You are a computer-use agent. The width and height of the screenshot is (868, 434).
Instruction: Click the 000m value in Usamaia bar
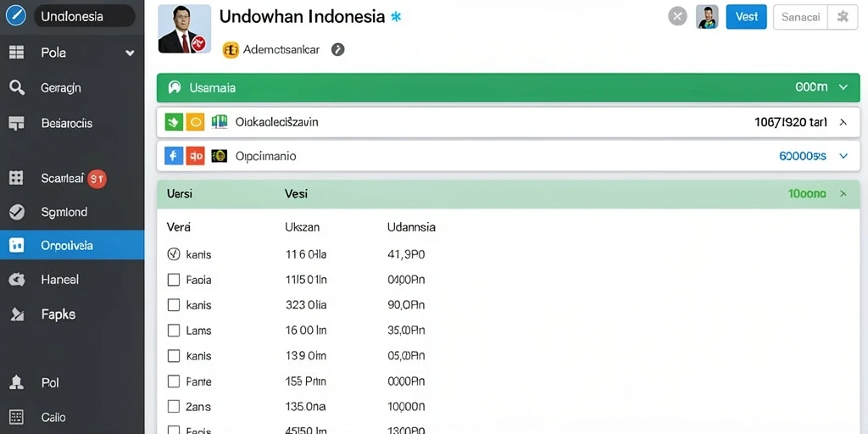(811, 87)
